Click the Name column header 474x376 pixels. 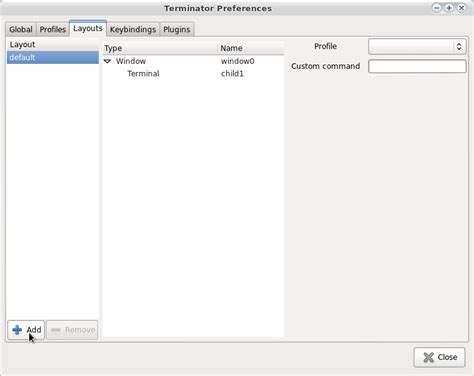pyautogui.click(x=251, y=48)
